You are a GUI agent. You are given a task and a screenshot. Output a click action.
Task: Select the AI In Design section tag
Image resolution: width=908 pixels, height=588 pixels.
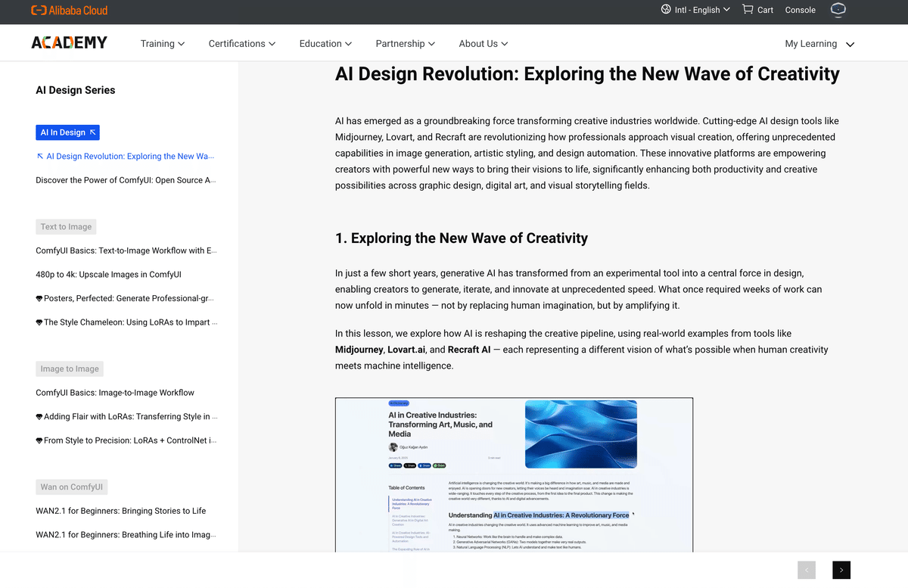click(67, 132)
